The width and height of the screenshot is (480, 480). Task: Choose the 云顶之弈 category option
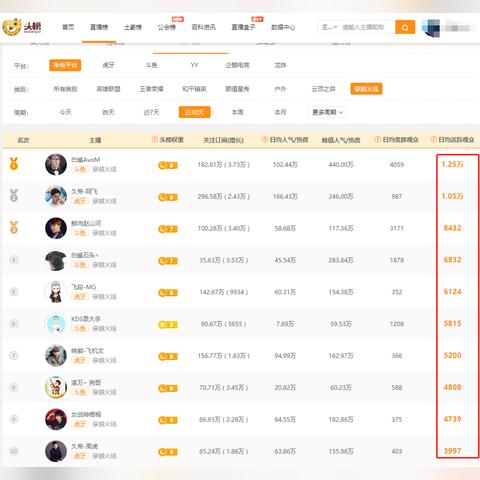(x=323, y=89)
